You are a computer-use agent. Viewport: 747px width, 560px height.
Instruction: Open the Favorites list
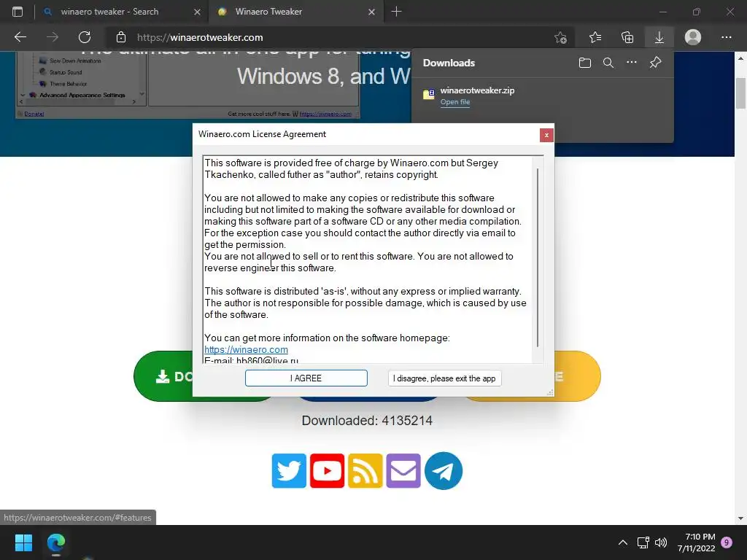point(595,37)
